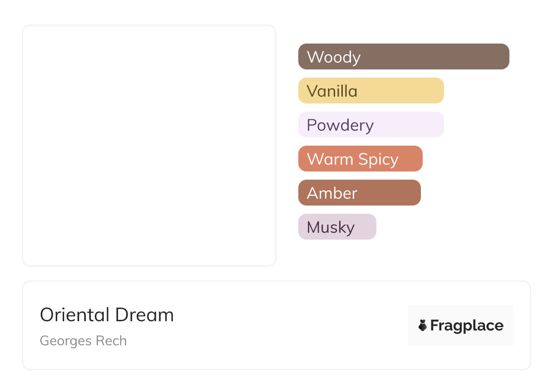Click the "Woody" text label
553x392 pixels.
coord(334,57)
